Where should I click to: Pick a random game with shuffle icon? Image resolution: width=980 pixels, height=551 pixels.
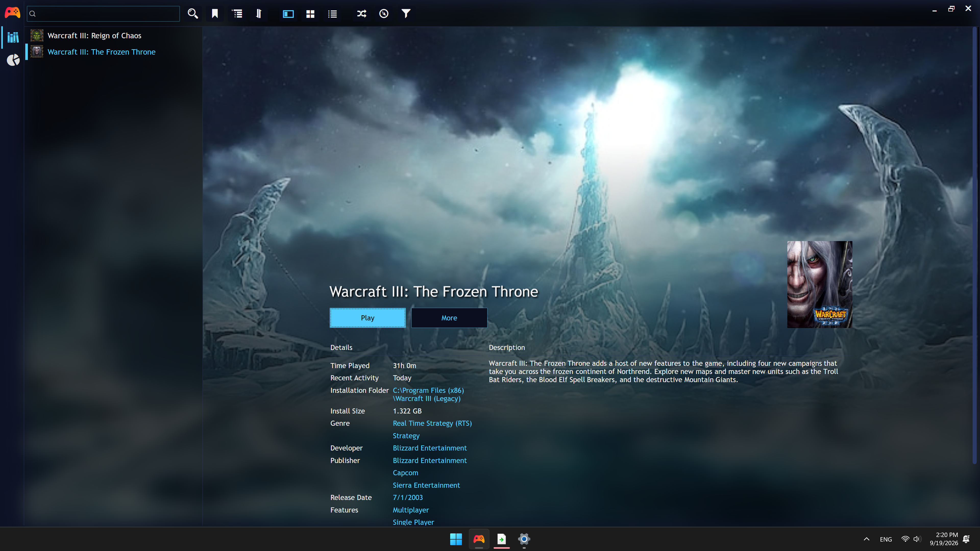362,14
